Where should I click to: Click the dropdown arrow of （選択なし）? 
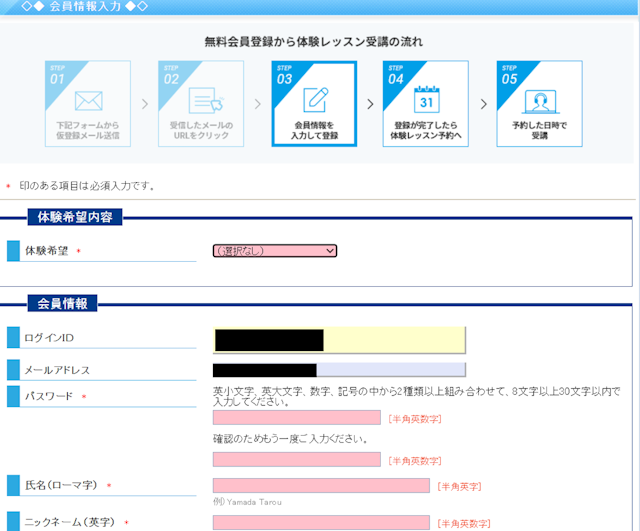[x=330, y=251]
